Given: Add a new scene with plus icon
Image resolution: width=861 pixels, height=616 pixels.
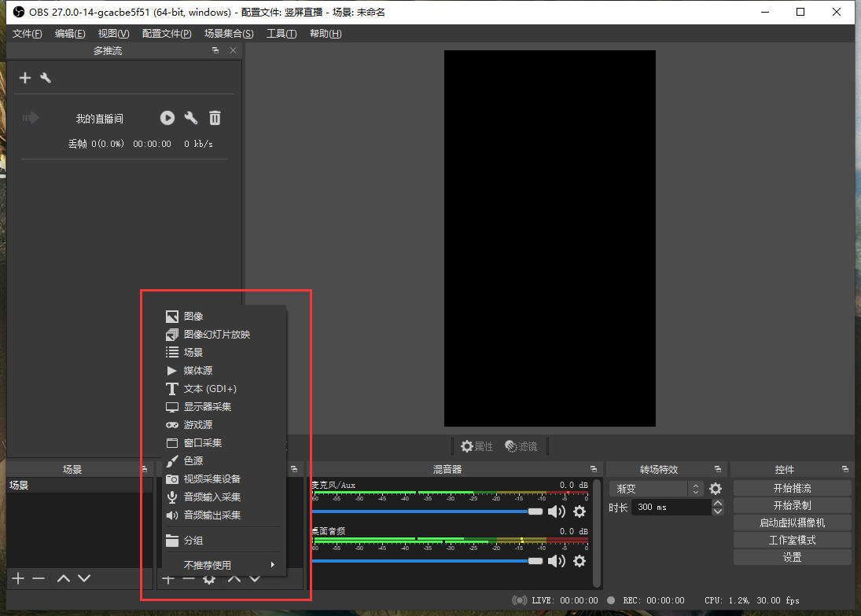Looking at the screenshot, I should 18,579.
